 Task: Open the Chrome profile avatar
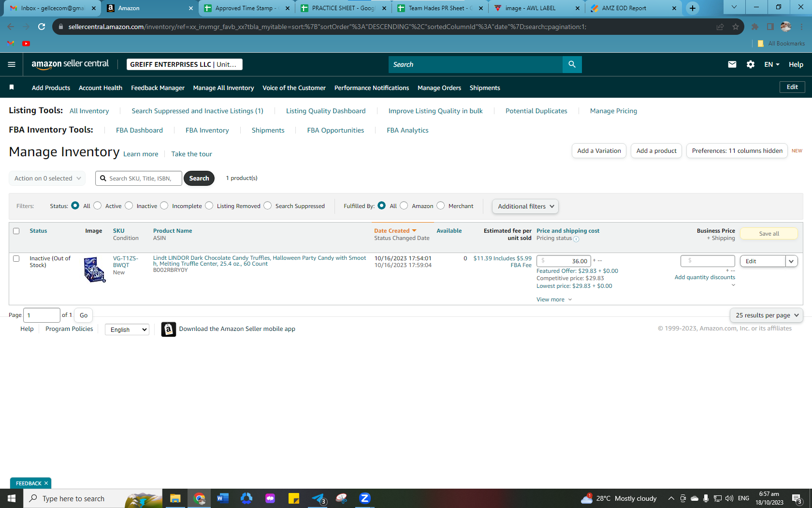point(786,27)
